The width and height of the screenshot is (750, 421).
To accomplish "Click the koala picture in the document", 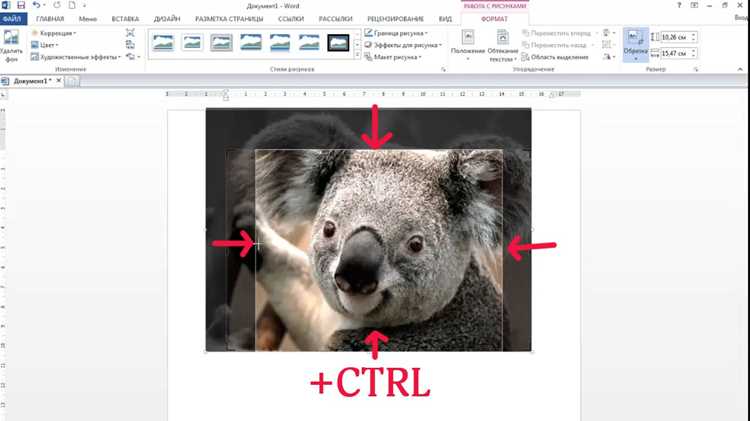I will click(368, 230).
